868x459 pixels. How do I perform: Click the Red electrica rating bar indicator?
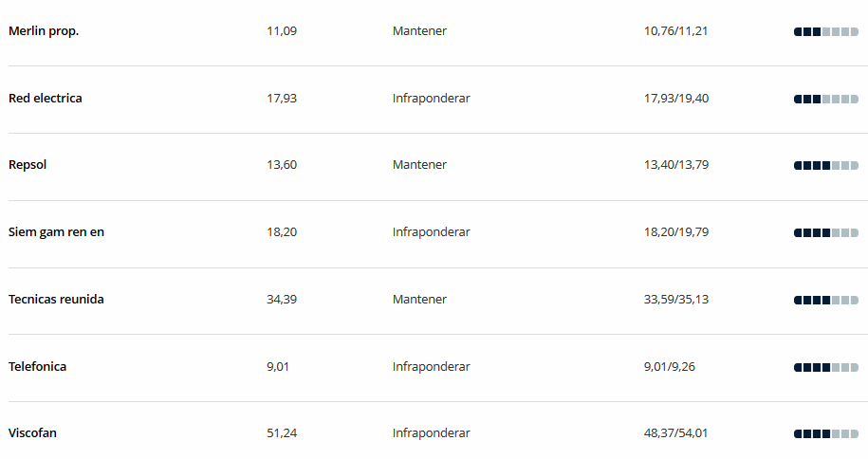tap(825, 99)
